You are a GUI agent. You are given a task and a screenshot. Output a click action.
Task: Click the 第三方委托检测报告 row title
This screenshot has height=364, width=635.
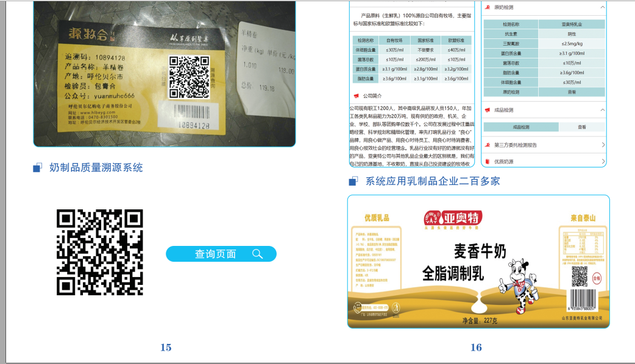tap(516, 145)
